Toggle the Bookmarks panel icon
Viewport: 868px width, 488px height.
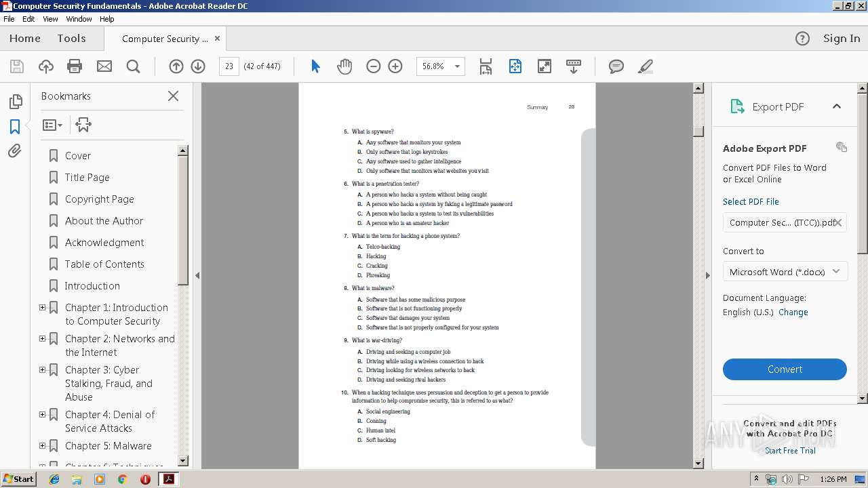click(x=15, y=127)
